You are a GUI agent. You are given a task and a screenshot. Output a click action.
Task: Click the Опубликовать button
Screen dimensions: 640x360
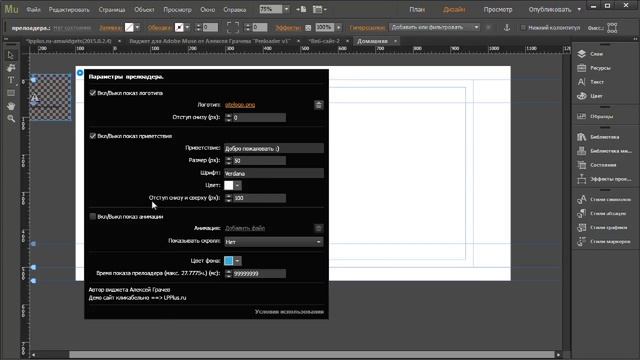click(x=549, y=9)
